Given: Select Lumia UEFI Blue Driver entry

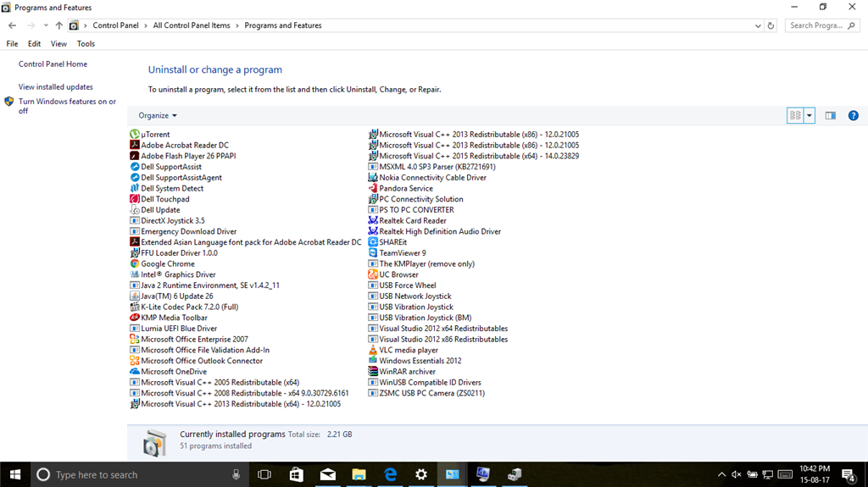Looking at the screenshot, I should [x=174, y=328].
